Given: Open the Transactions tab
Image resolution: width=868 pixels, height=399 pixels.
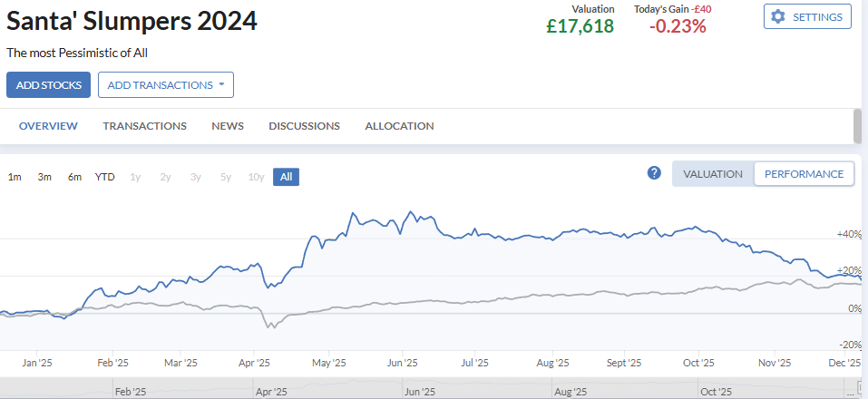Looking at the screenshot, I should tap(144, 126).
